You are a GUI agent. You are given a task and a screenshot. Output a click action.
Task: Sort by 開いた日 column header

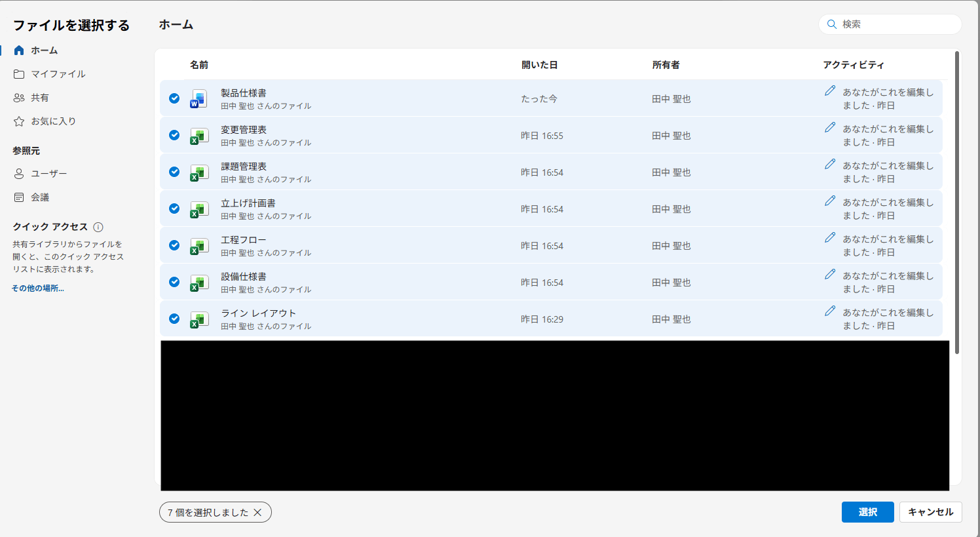pyautogui.click(x=539, y=65)
